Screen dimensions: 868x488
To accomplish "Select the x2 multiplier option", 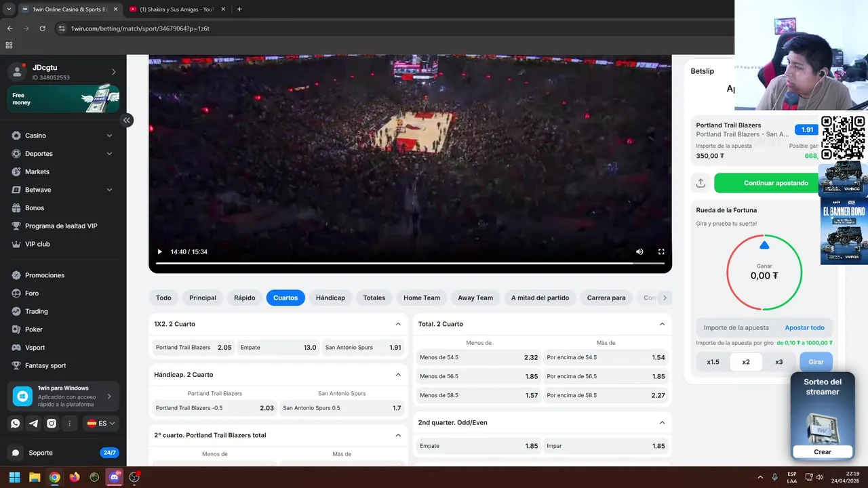I will pos(746,362).
